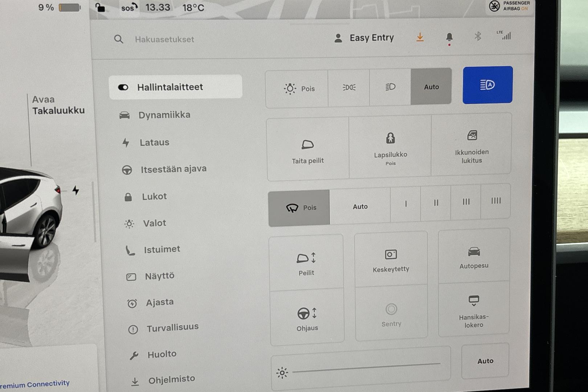
Task: Open the Easy Entry driver profile
Action: [x=364, y=38]
